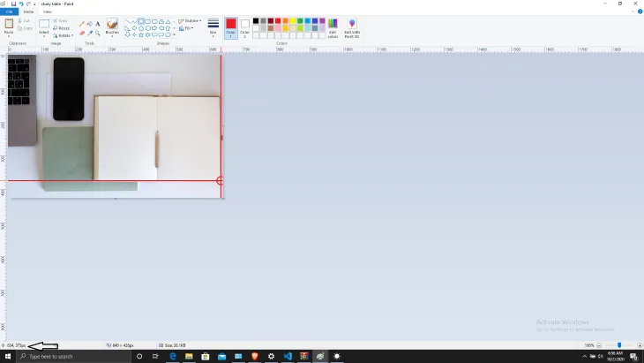Click the Redo arrow in title bar
644x363 pixels.
coord(28,4)
